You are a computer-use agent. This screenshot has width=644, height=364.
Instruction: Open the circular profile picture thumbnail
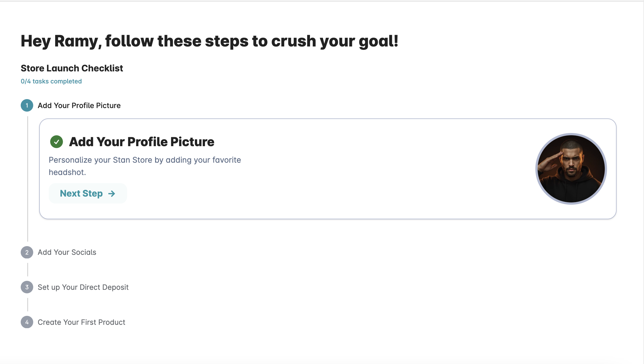(571, 169)
